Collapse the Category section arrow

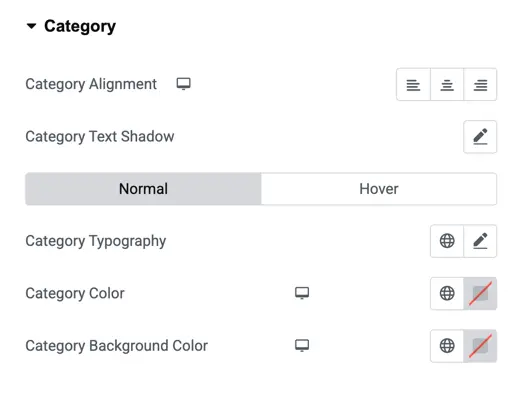coord(31,26)
